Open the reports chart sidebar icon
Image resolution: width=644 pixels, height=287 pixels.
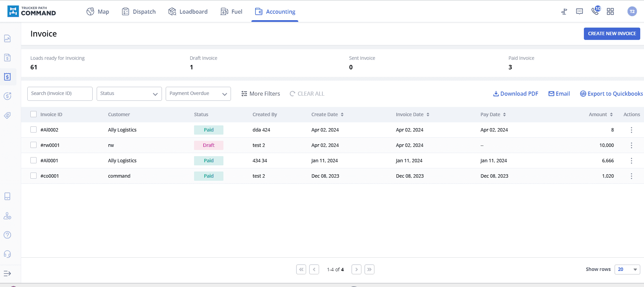[x=7, y=39]
